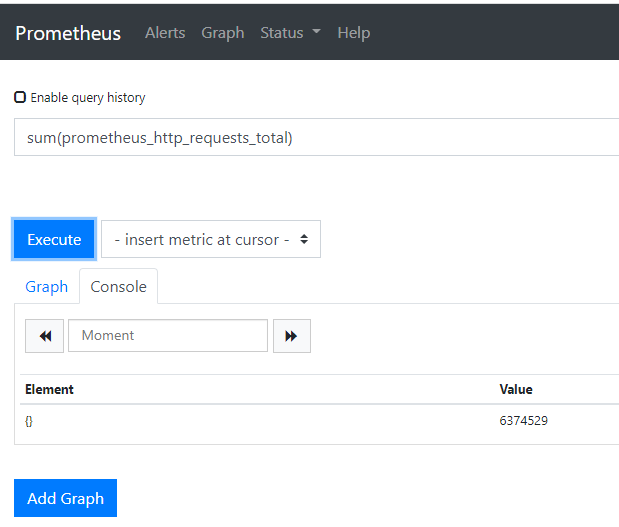Click the Prometheus brand logo text
The height and width of the screenshot is (527, 619).
[x=68, y=33]
